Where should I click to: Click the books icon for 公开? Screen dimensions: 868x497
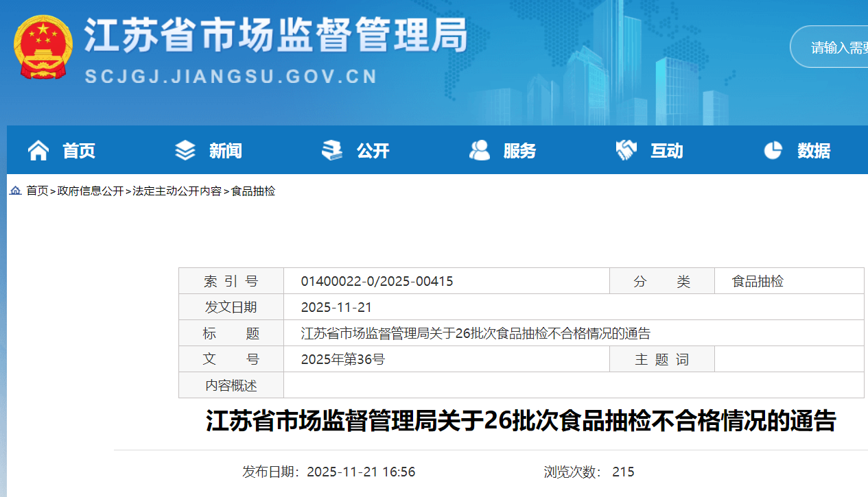click(332, 150)
